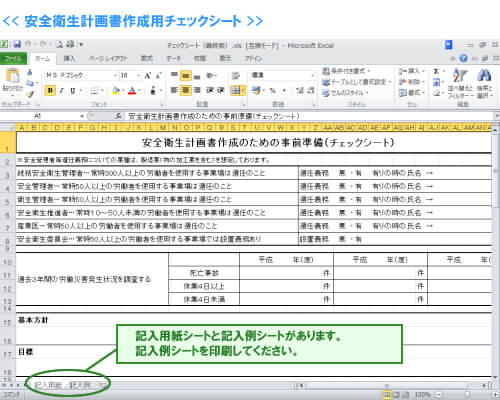Open the font name dropdown (MS Pゴシック)
Viewport: 500px width, 400px height.
(115, 76)
